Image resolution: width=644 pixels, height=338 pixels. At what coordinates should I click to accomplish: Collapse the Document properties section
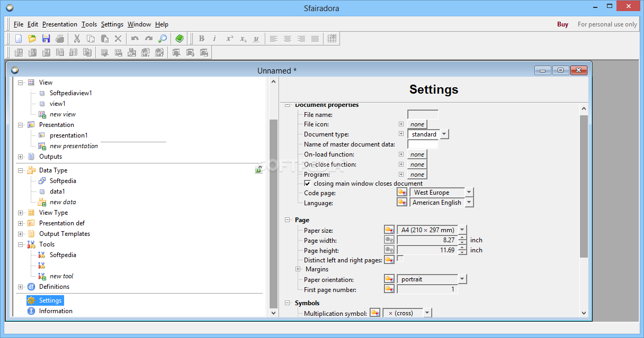(288, 105)
